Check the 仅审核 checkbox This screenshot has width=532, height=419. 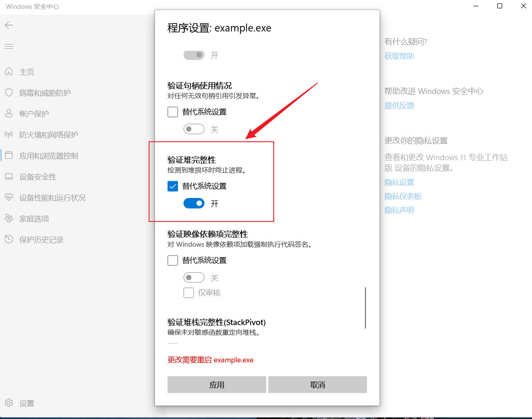pyautogui.click(x=189, y=293)
